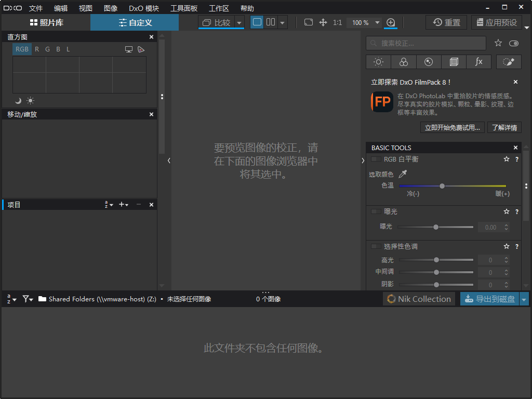Click the 搜索校正 search field

pyautogui.click(x=426, y=43)
